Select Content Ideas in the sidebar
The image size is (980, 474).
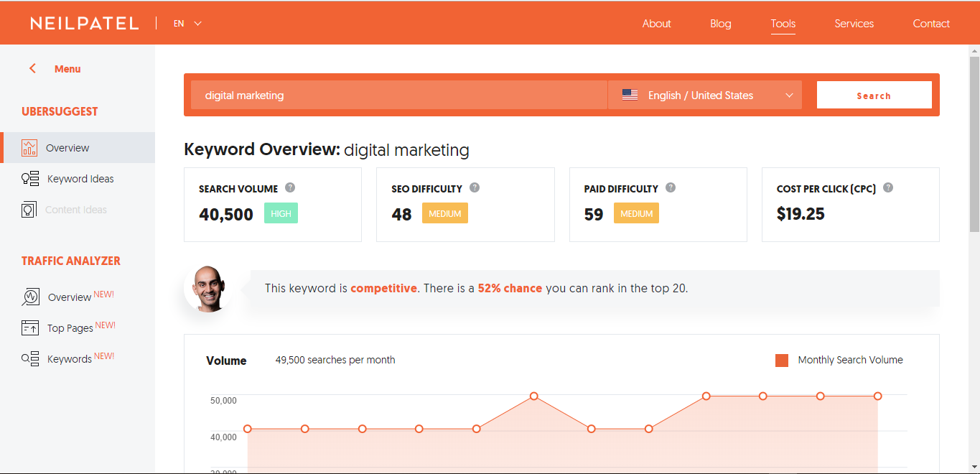(76, 210)
